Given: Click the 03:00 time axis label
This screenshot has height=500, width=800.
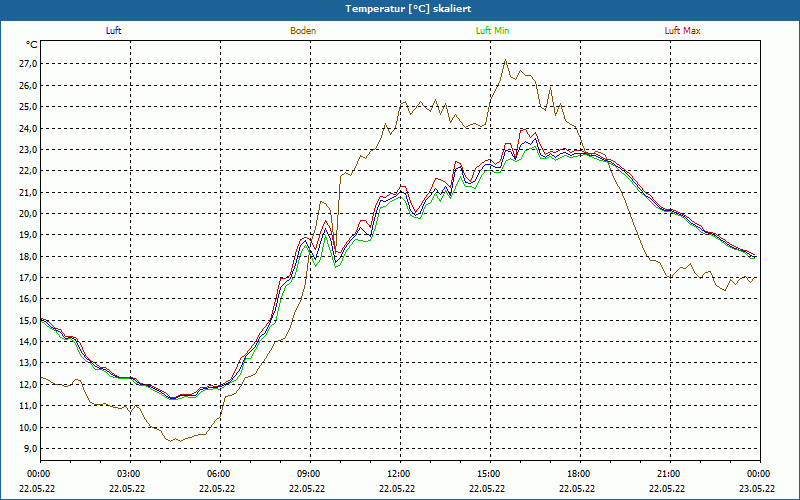Looking at the screenshot, I should 127,474.
